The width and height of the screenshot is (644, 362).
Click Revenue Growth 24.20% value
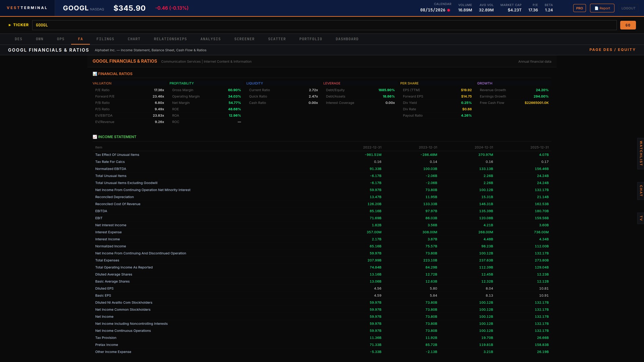pos(542,90)
